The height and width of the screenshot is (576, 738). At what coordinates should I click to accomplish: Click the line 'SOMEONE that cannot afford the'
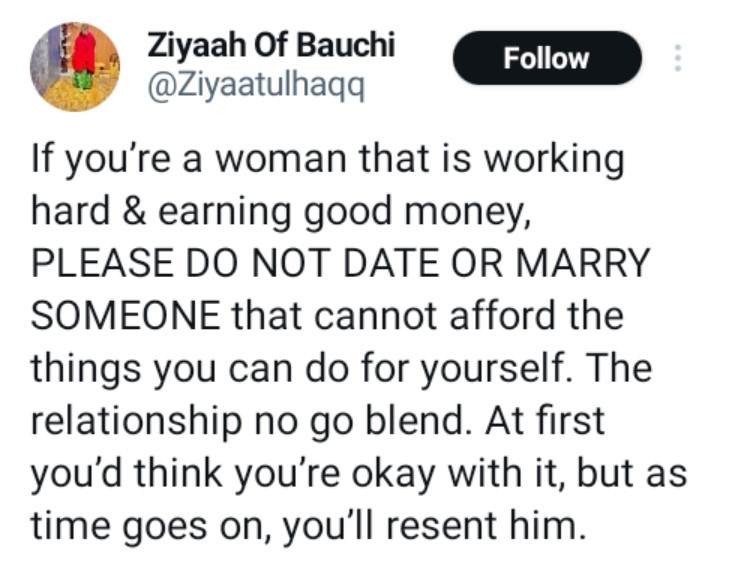tap(327, 315)
